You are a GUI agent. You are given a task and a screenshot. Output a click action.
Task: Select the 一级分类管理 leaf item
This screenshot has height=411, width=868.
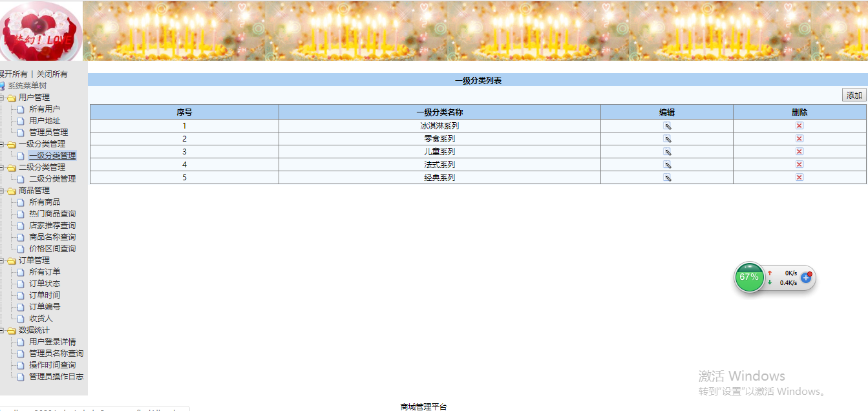pyautogui.click(x=52, y=156)
